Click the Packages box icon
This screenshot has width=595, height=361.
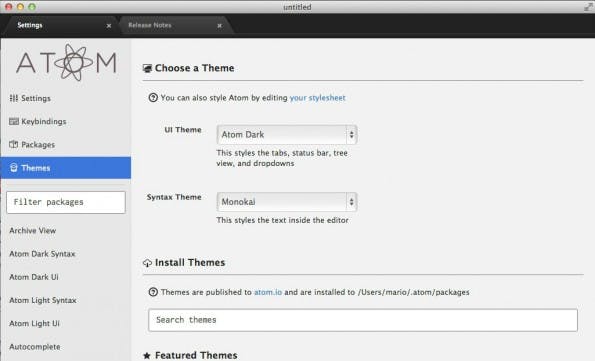pos(14,145)
